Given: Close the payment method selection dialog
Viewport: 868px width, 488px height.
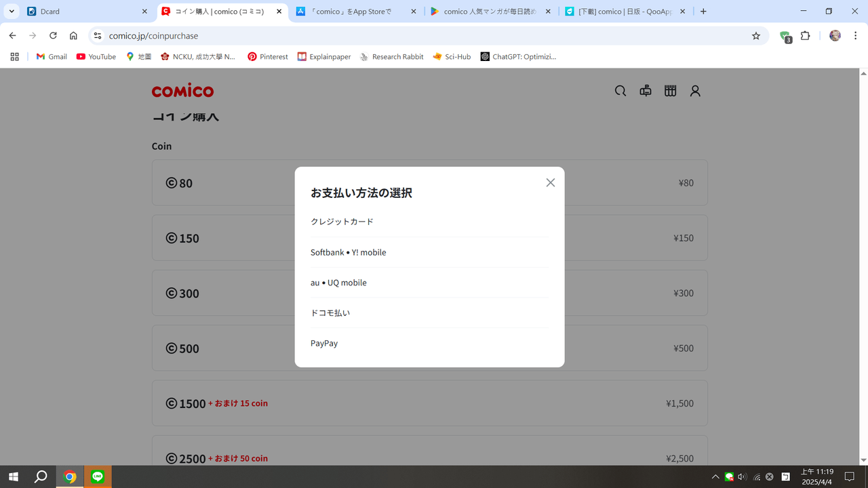Looking at the screenshot, I should tap(550, 182).
